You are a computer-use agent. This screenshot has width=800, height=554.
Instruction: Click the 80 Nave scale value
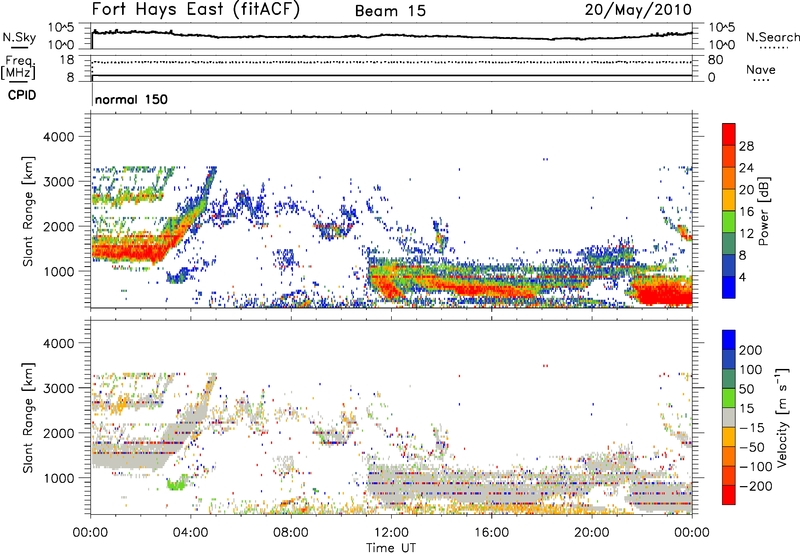coord(715,60)
